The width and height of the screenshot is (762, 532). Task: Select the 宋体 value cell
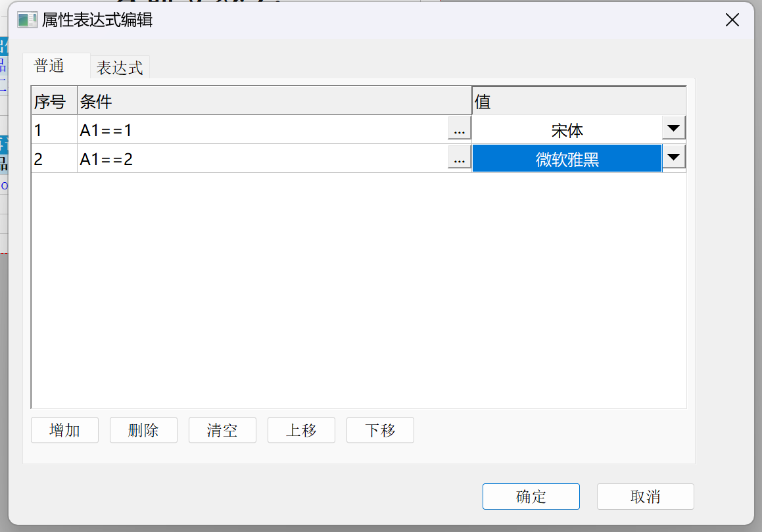[567, 130]
